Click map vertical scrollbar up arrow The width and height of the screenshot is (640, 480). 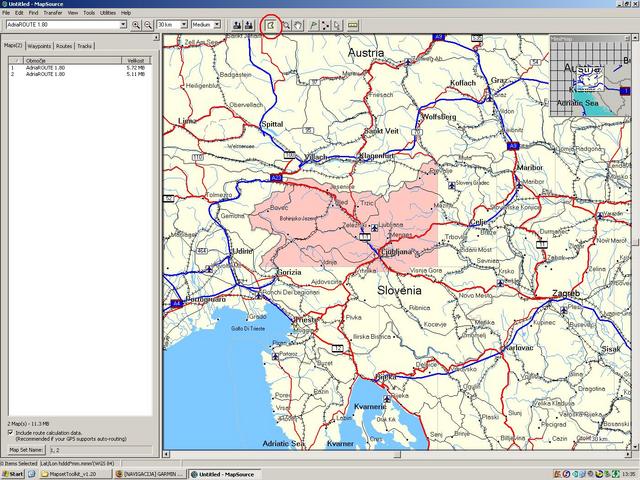(x=635, y=38)
